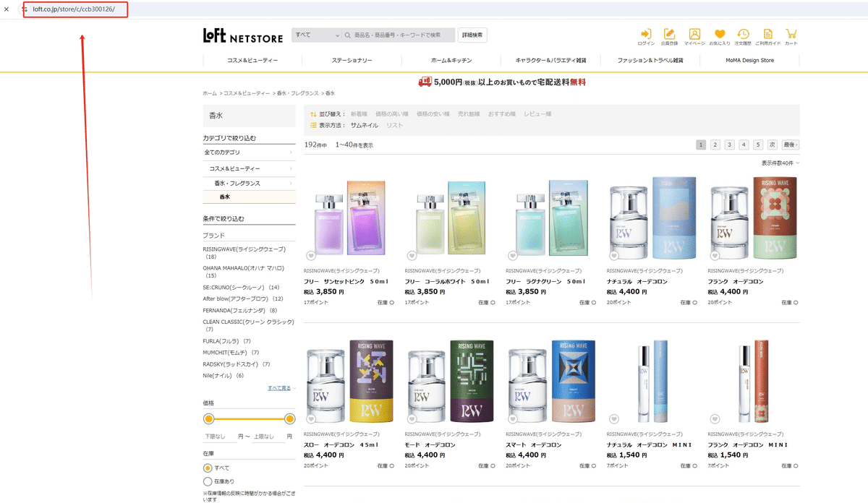Click the browser address bar URL
868x503 pixels.
point(74,9)
